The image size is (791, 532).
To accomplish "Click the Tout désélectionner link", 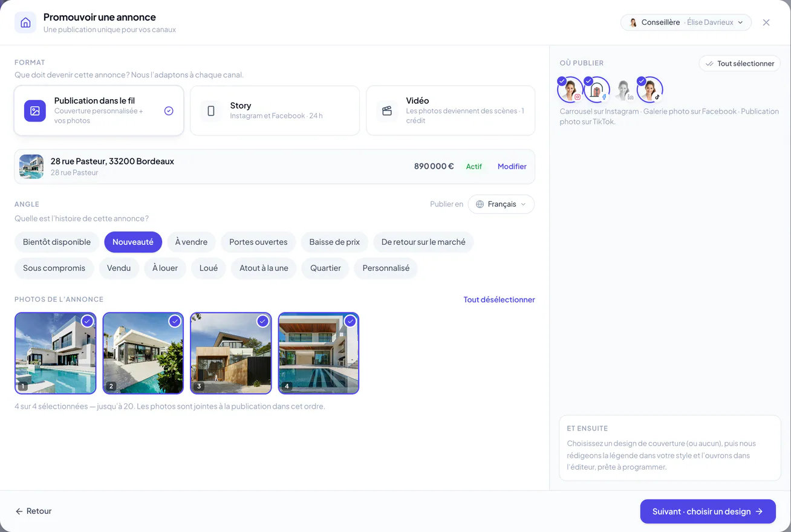I will (500, 300).
